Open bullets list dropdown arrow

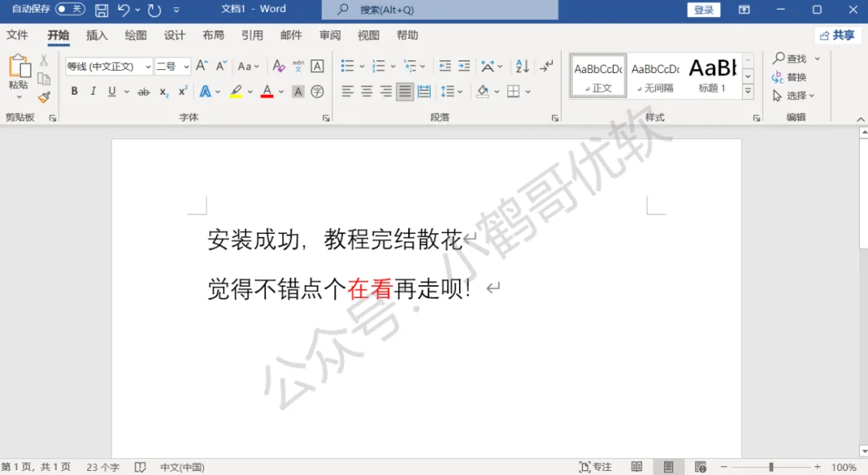point(362,67)
